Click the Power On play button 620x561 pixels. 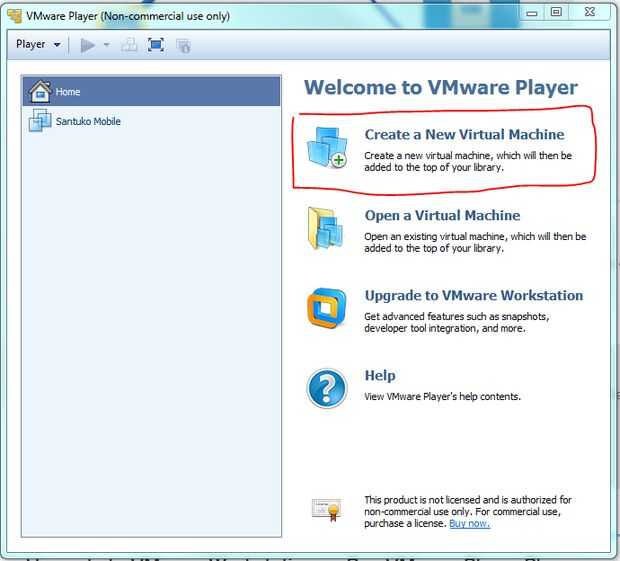pyautogui.click(x=88, y=45)
